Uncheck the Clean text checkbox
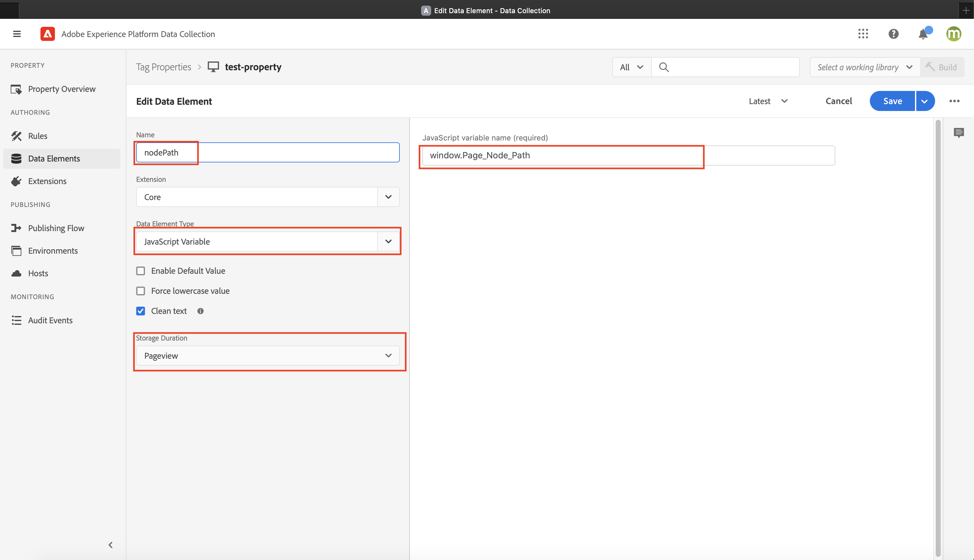The image size is (974, 560). pyautogui.click(x=141, y=311)
